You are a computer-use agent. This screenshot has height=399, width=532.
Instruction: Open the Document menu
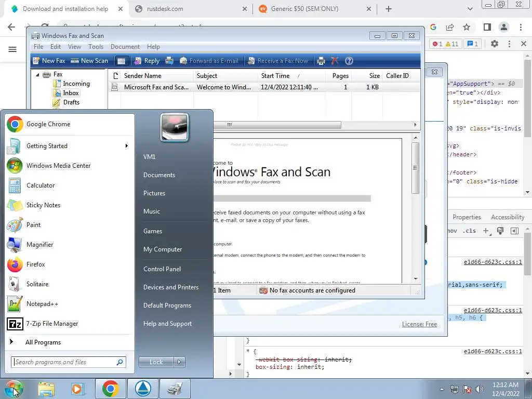click(125, 47)
